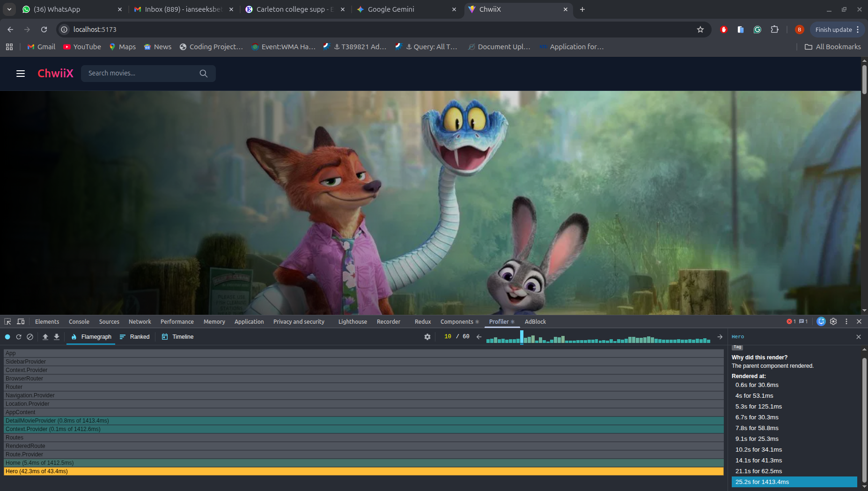The width and height of the screenshot is (868, 491).
Task: Select the 21.1s for 62.5ms render entry
Action: click(x=758, y=471)
